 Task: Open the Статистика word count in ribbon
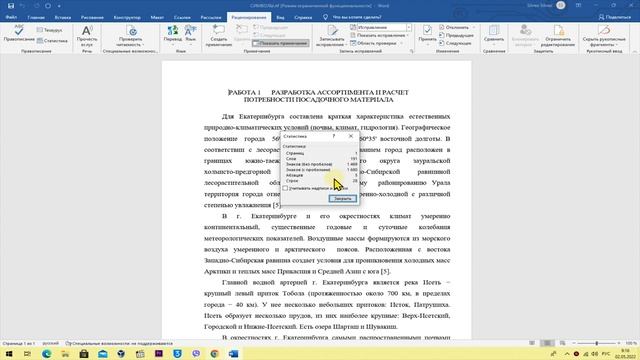pos(52,40)
